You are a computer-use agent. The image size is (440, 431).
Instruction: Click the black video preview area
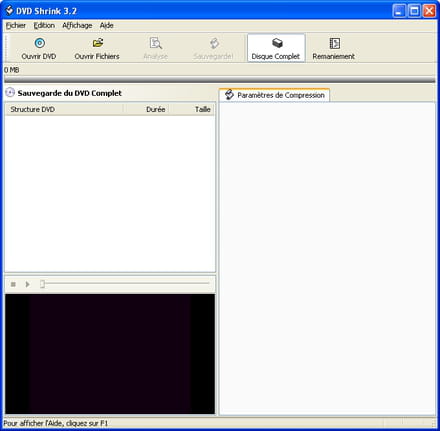[x=110, y=354]
